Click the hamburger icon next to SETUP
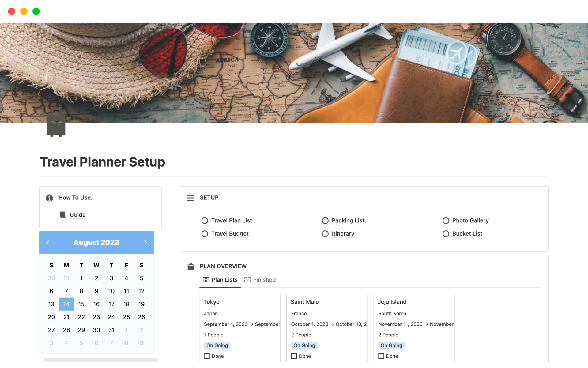The image size is (588, 368). point(191,198)
